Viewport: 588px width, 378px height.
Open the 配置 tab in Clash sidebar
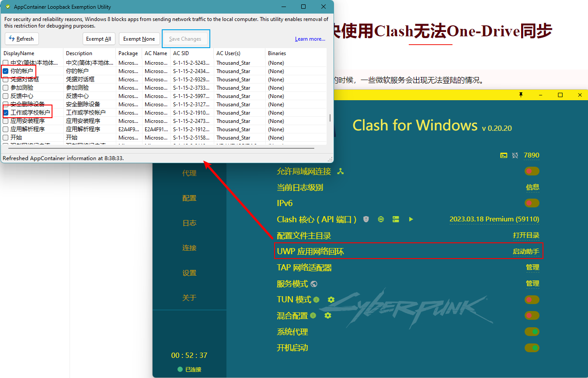189,198
